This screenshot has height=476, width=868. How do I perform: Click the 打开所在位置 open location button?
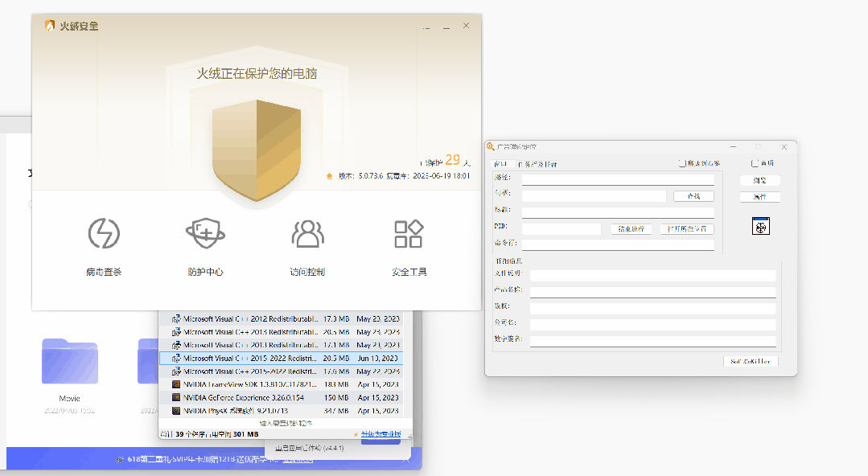pyautogui.click(x=687, y=228)
